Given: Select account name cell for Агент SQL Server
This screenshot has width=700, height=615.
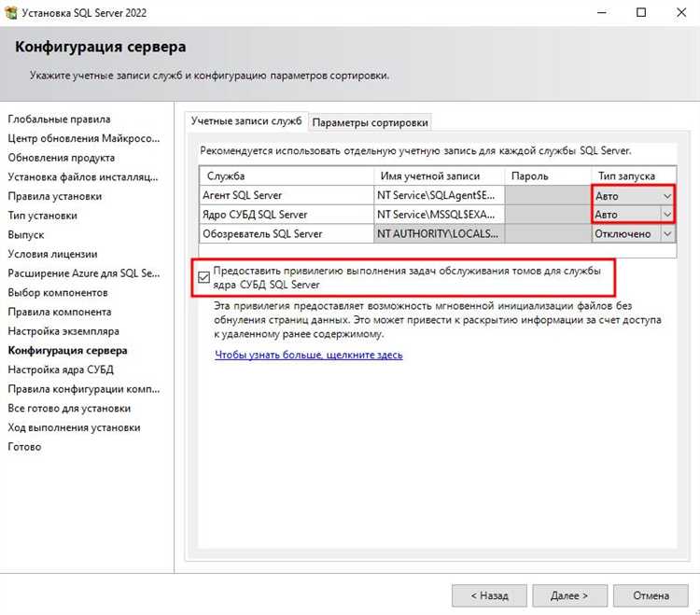Looking at the screenshot, I should pos(439,195).
